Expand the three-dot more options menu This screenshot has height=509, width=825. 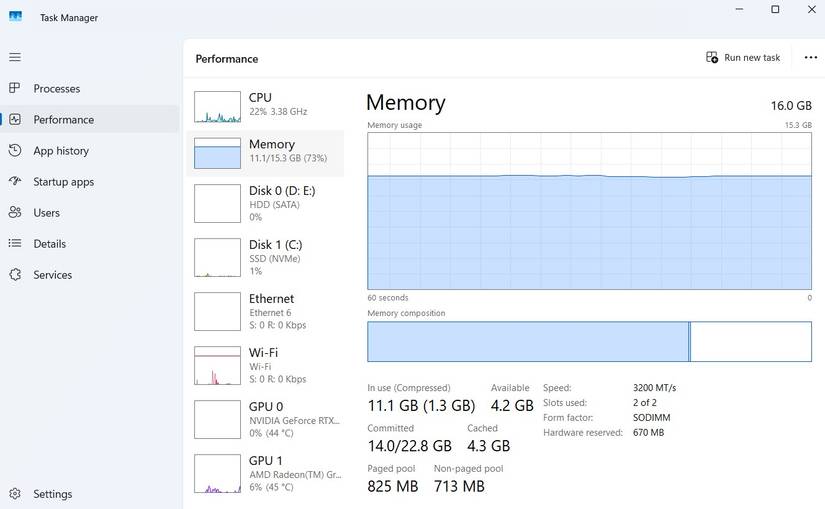[810, 57]
